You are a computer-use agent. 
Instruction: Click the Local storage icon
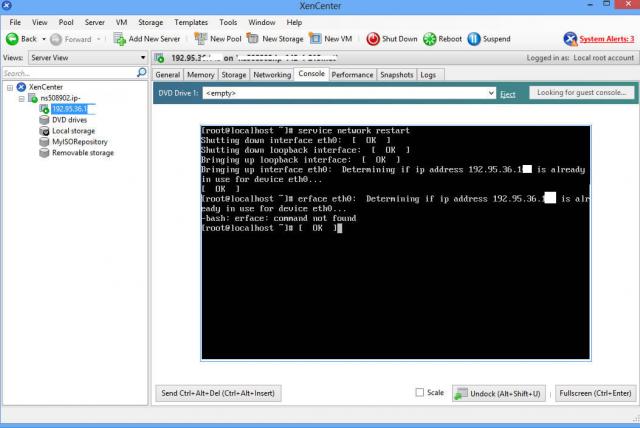[44, 131]
